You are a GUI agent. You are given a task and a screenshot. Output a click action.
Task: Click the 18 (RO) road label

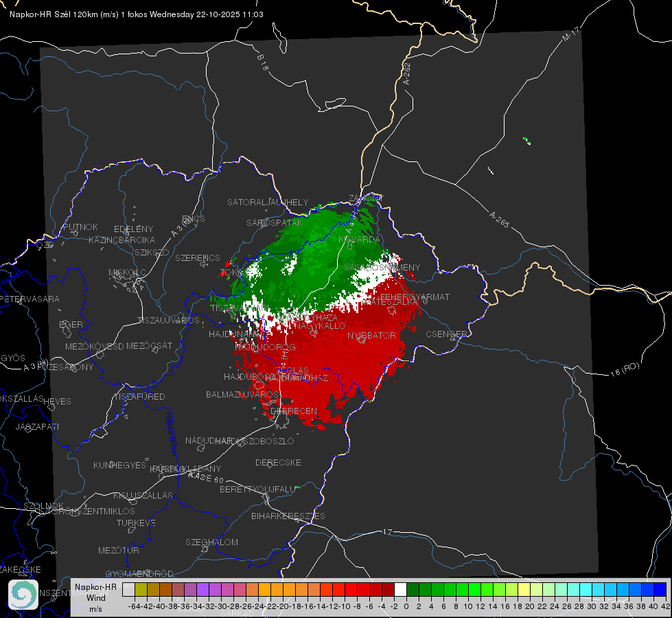pyautogui.click(x=625, y=369)
